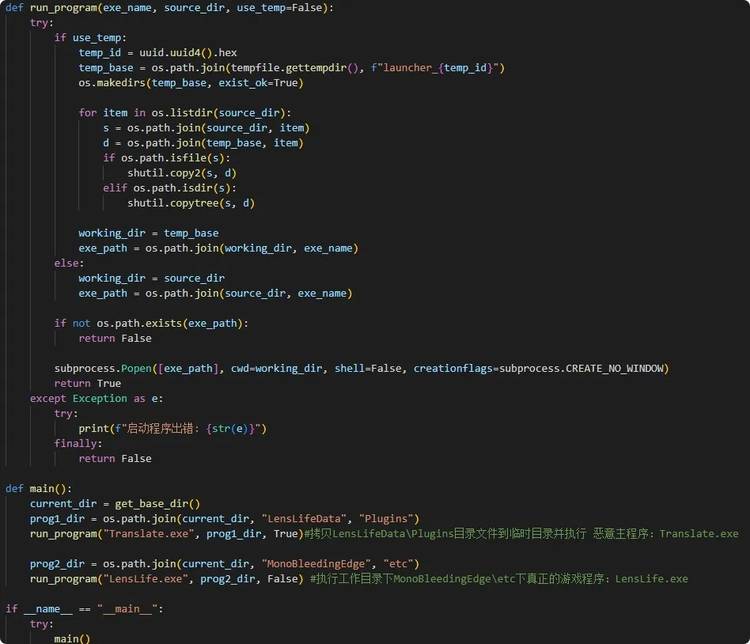
Task: Click except Exception as e line
Action: (96, 399)
